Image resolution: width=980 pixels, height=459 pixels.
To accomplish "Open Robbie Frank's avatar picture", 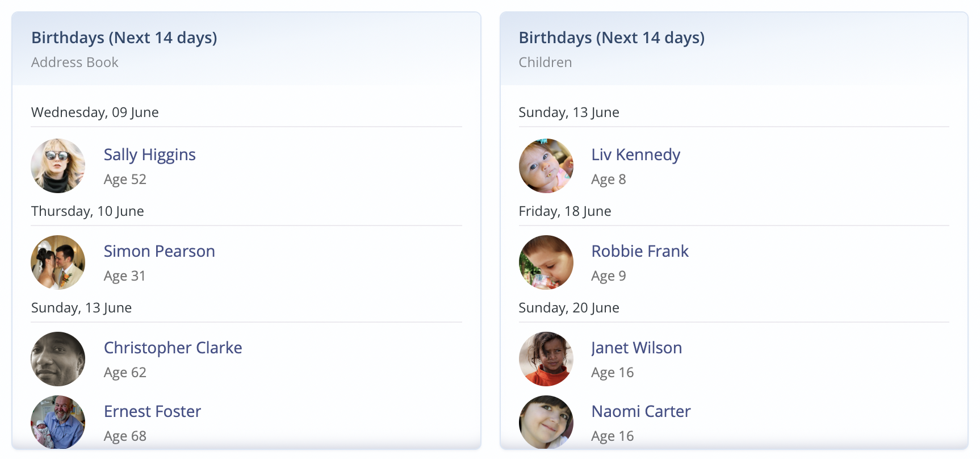I will pos(546,262).
